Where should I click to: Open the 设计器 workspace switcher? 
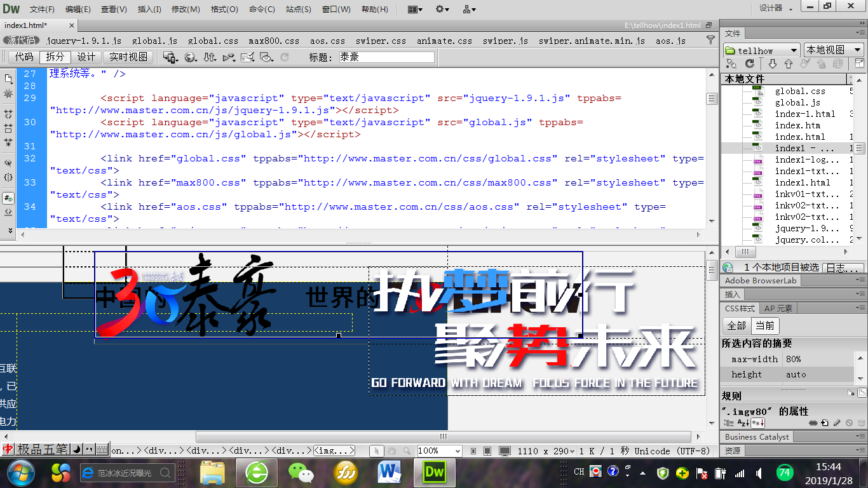[x=776, y=9]
